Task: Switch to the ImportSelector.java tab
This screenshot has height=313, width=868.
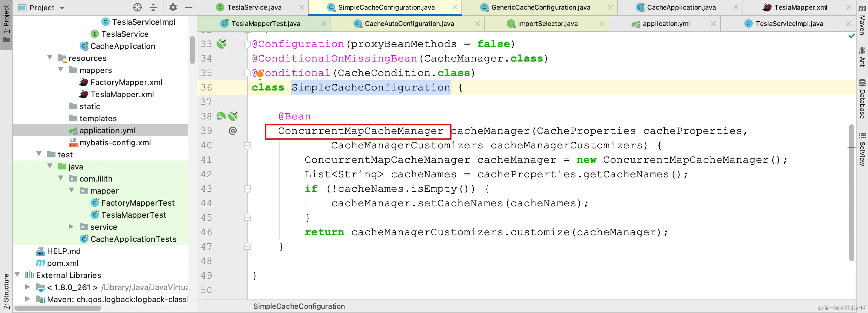Action: 548,24
